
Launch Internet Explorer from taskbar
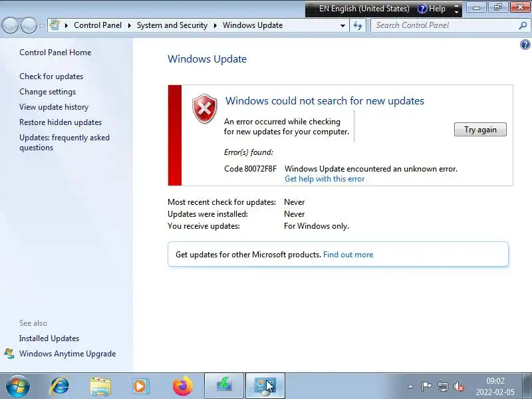[x=59, y=386]
